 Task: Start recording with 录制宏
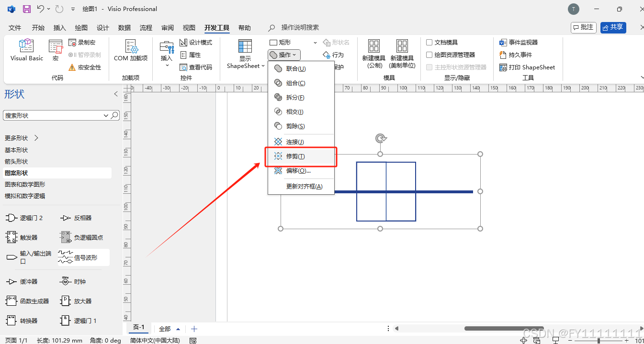82,43
